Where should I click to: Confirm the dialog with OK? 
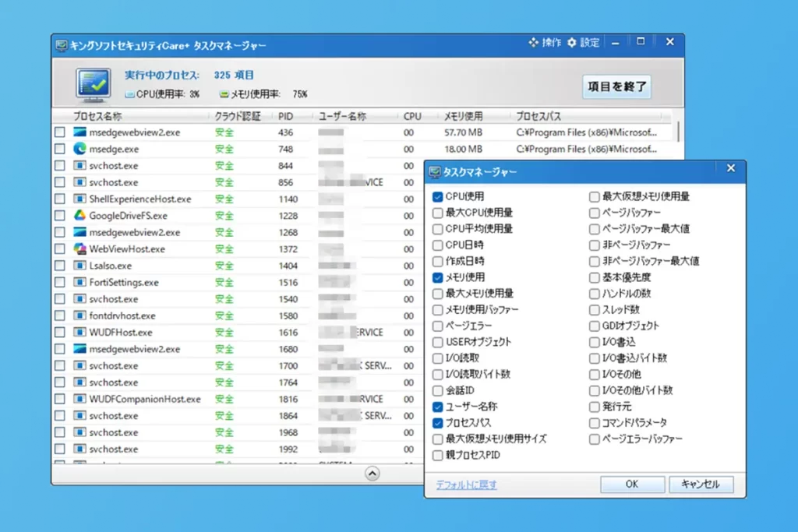click(x=632, y=484)
